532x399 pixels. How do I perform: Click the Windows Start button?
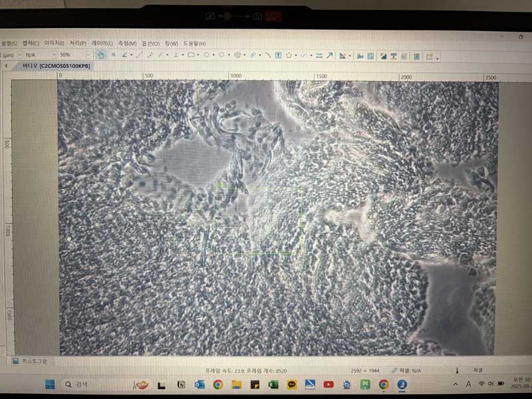click(x=50, y=384)
